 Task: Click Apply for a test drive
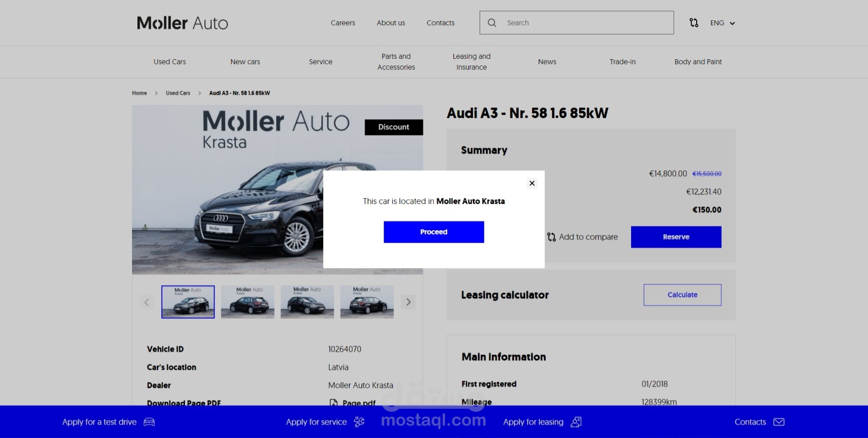(100, 422)
